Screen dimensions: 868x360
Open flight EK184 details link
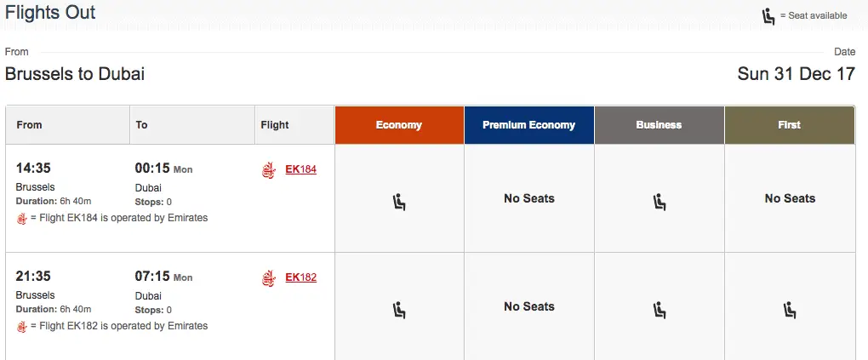(300, 169)
